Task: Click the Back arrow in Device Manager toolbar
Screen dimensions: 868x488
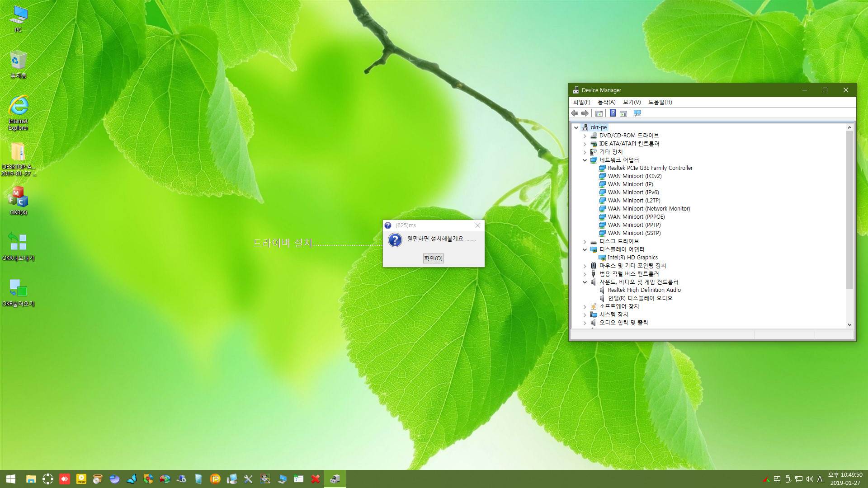Action: tap(575, 113)
